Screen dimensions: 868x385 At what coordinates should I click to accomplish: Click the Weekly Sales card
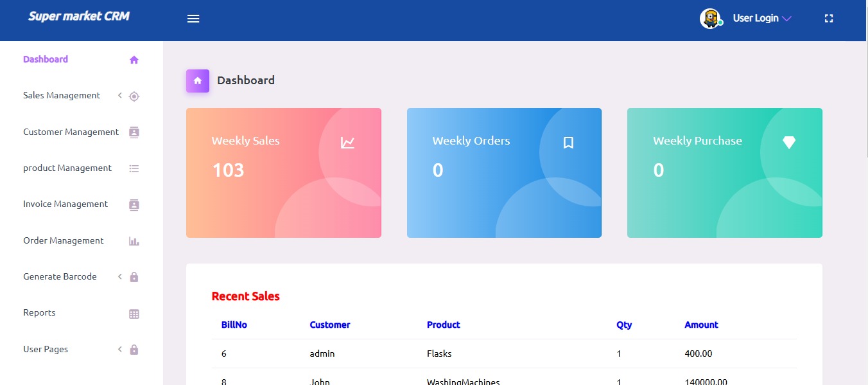coord(283,173)
